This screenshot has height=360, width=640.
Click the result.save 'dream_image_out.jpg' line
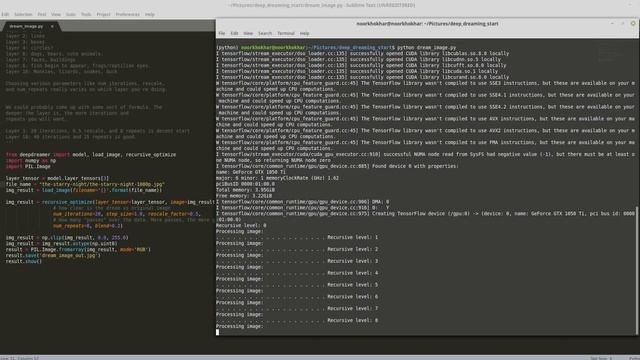click(x=53, y=256)
